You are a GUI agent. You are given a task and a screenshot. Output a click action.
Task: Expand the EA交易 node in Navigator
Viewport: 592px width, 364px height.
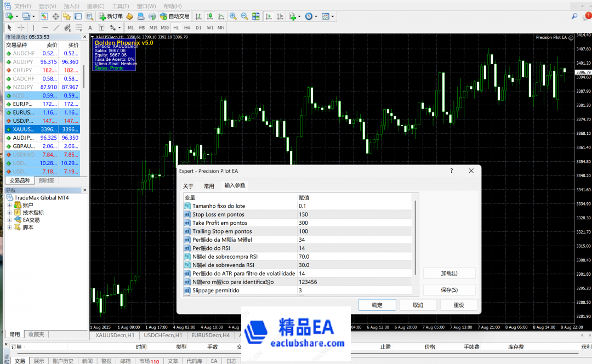9,220
